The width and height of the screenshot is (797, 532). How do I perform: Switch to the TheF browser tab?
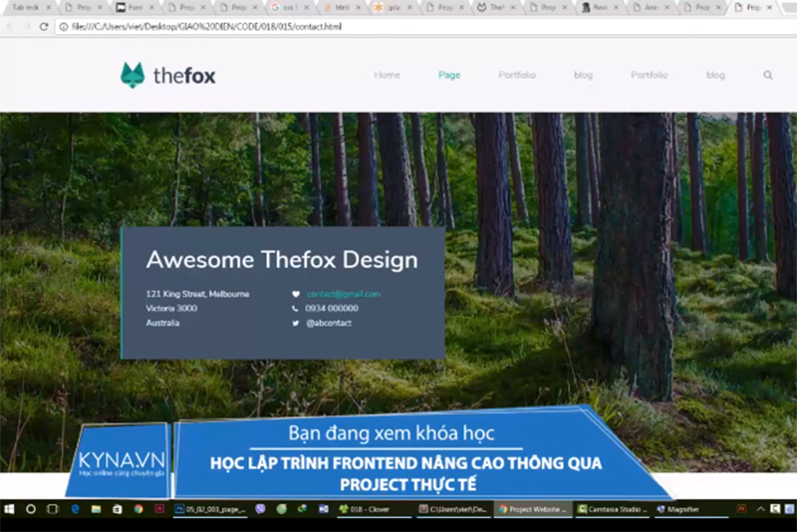coord(496,7)
